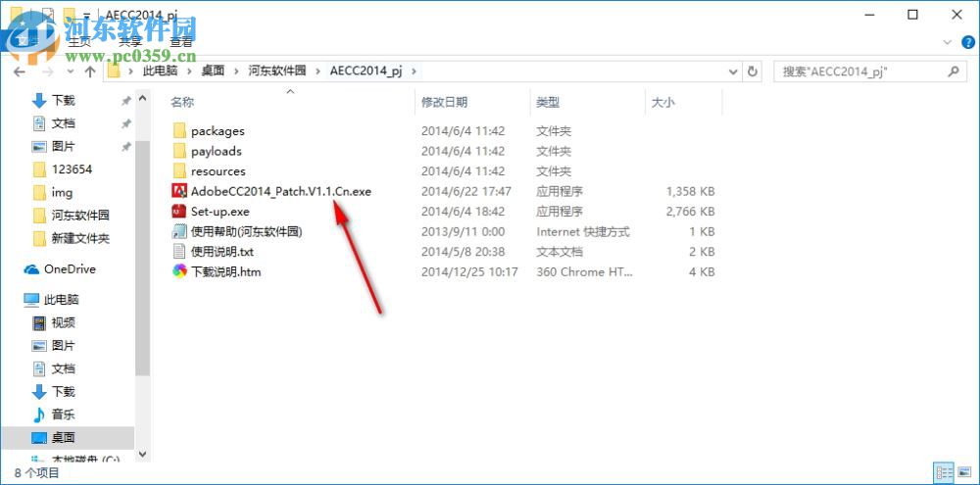Viewport: 980px width, 485px height.
Task: Open 音乐 in navigation pane
Action: [x=63, y=413]
